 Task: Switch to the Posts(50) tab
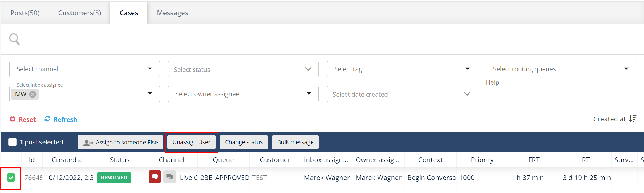point(25,13)
